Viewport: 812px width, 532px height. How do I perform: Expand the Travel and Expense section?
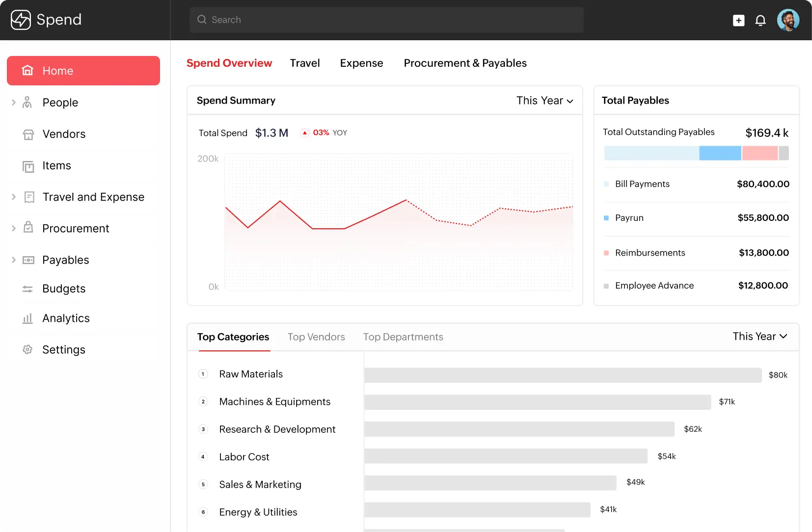pyautogui.click(x=14, y=197)
